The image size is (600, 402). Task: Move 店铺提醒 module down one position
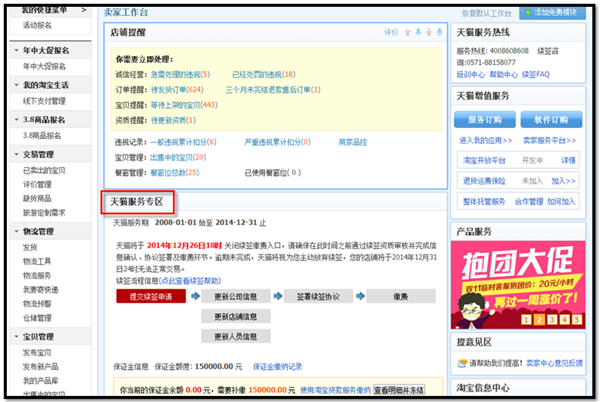(418, 33)
